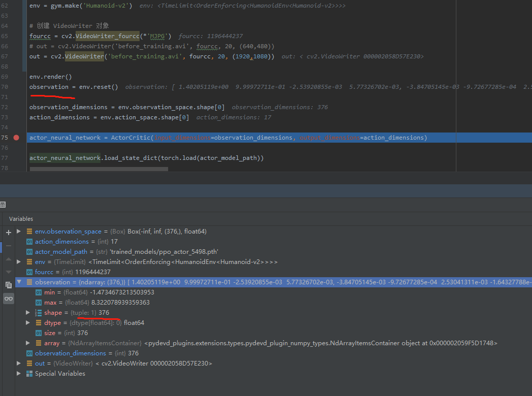
Task: Expand the env TimeLimit variable
Action: 19,261
